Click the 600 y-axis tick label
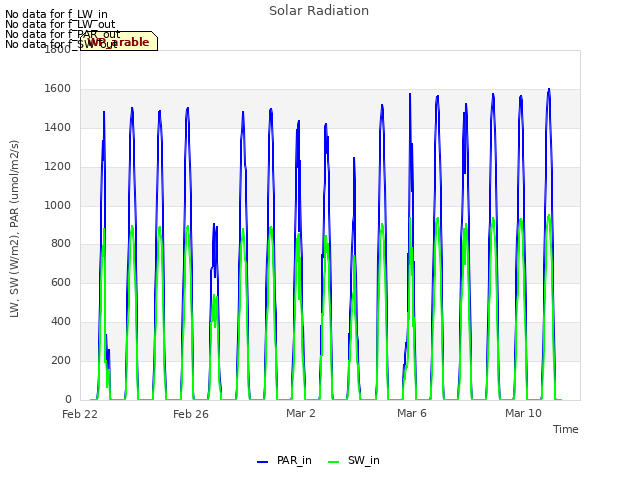 click(61, 282)
